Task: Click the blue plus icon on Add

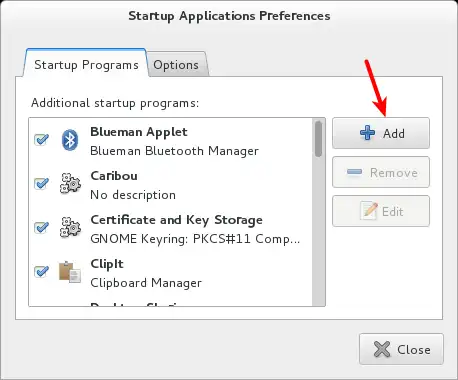Action: coord(367,133)
